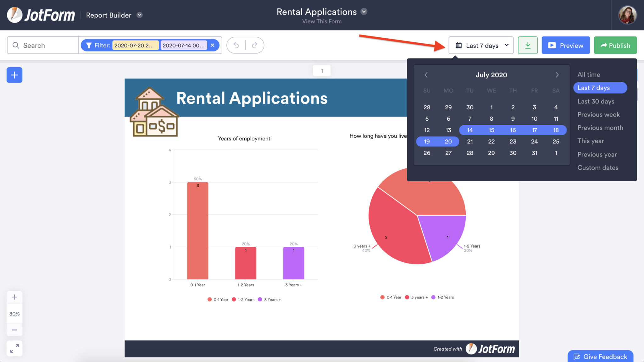Click View This Form link
644x362 pixels.
(322, 21)
